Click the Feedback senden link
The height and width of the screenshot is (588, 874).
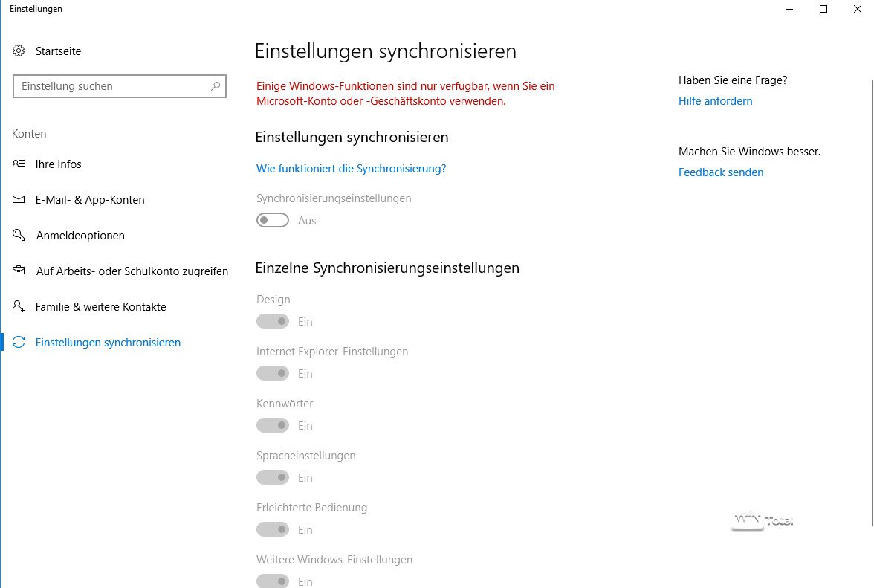(x=720, y=172)
